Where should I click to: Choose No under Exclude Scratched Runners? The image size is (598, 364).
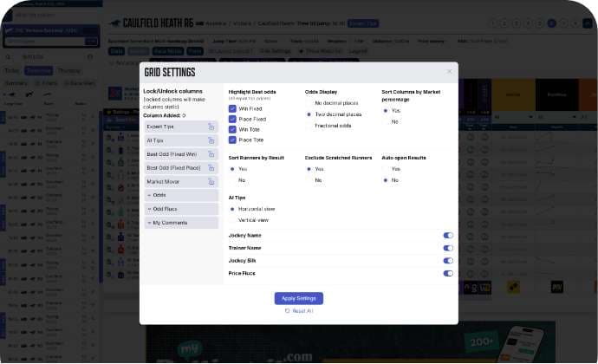[309, 180]
